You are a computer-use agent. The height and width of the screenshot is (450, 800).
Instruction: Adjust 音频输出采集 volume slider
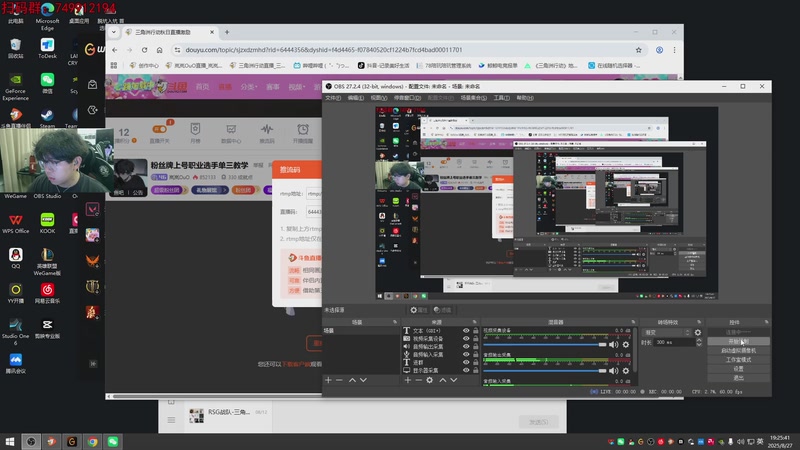click(x=544, y=371)
